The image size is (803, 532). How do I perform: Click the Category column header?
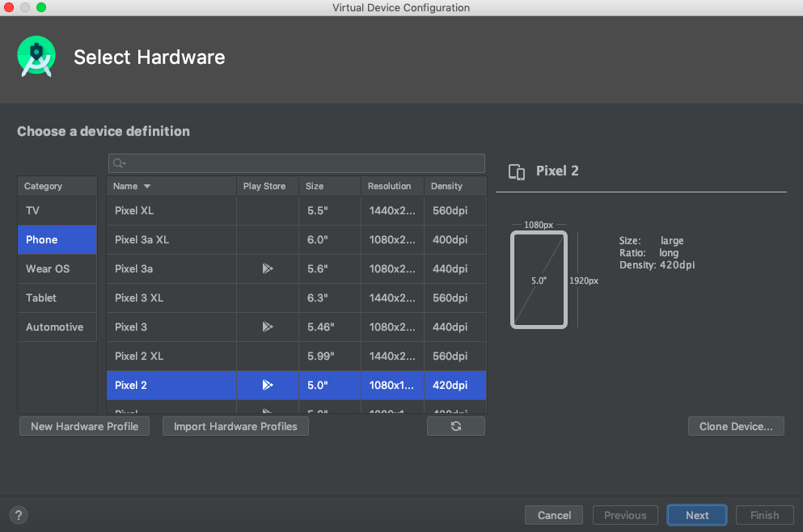57,187
